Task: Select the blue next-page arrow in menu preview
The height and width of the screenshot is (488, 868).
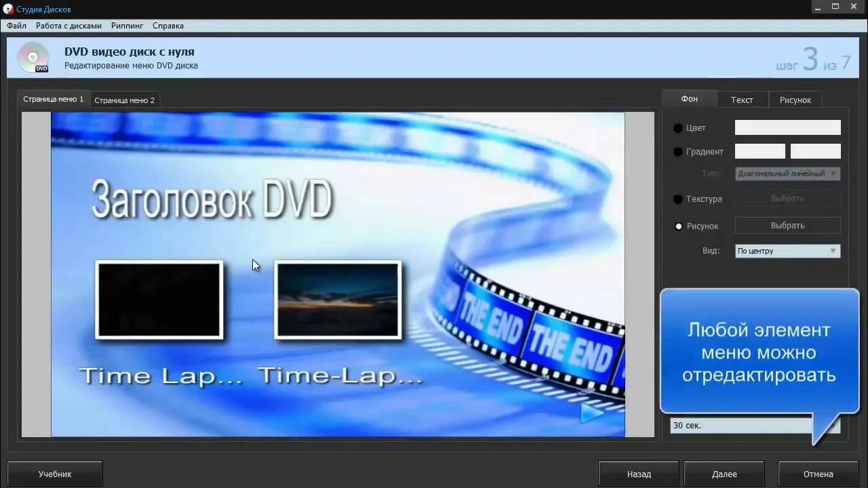Action: [x=592, y=411]
